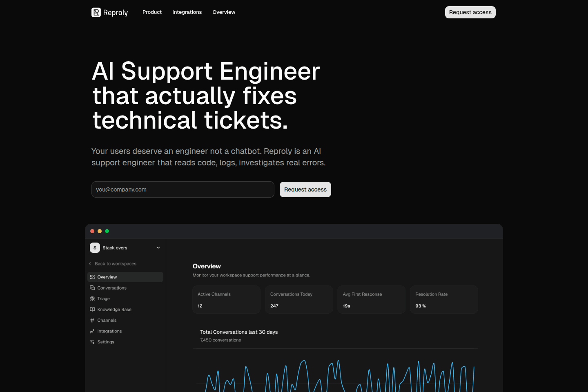Click the Channels hash icon

point(92,320)
